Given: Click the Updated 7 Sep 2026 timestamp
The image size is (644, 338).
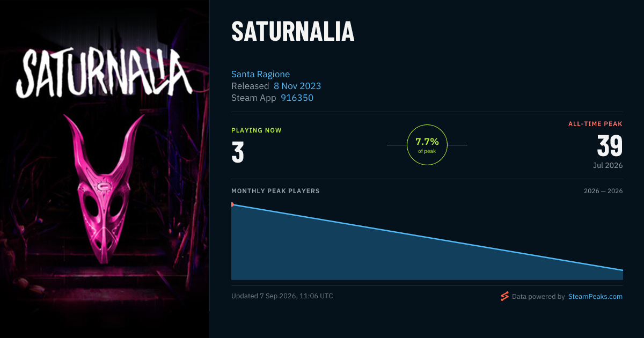Looking at the screenshot, I should coord(282,296).
